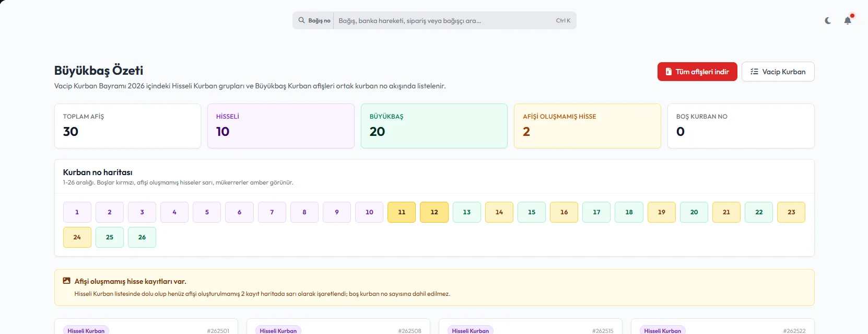
Task: Open the Vacip Kurban list button
Action: coord(778,72)
